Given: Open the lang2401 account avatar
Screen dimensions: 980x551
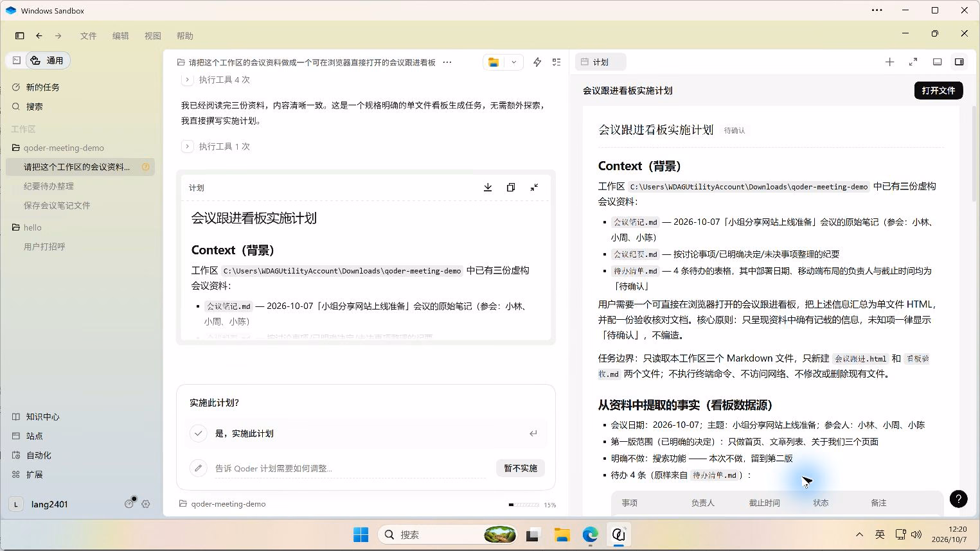Looking at the screenshot, I should pos(16,504).
